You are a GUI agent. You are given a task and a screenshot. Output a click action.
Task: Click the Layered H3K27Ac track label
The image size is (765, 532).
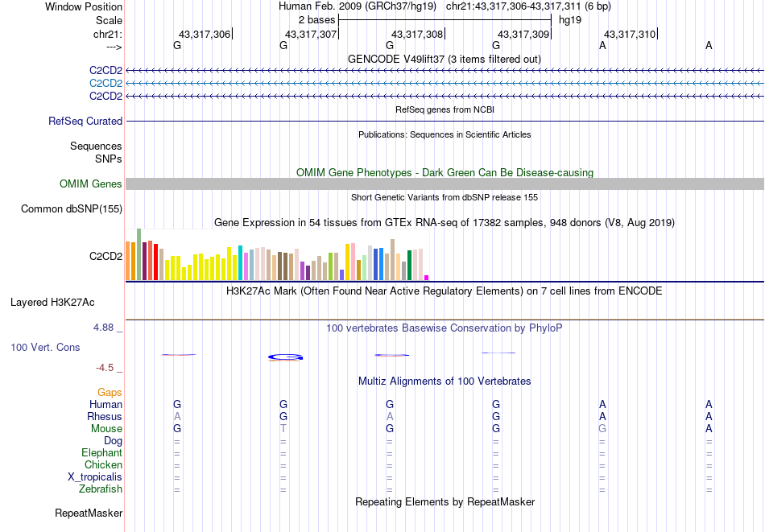pyautogui.click(x=52, y=303)
